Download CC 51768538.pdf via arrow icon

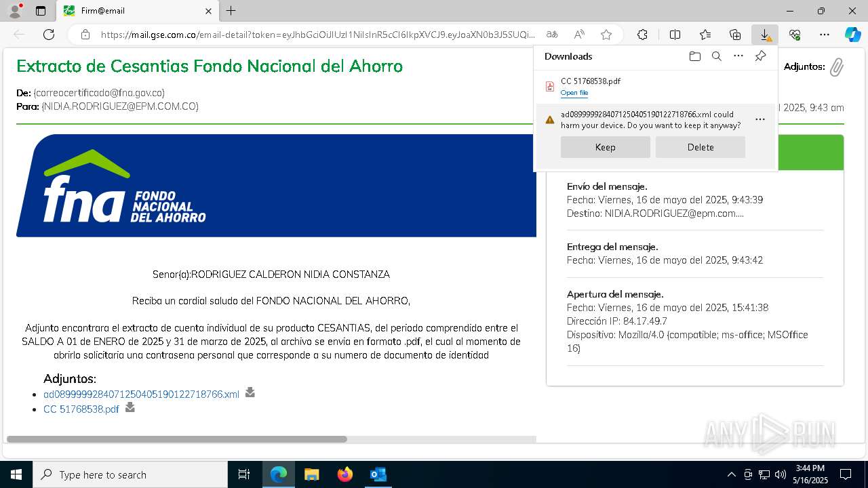(130, 407)
